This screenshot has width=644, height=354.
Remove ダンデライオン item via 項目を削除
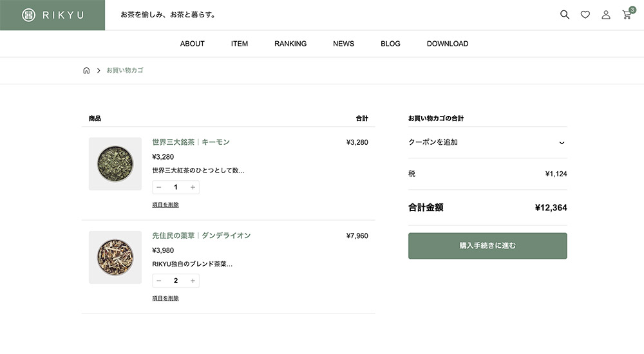tap(166, 298)
